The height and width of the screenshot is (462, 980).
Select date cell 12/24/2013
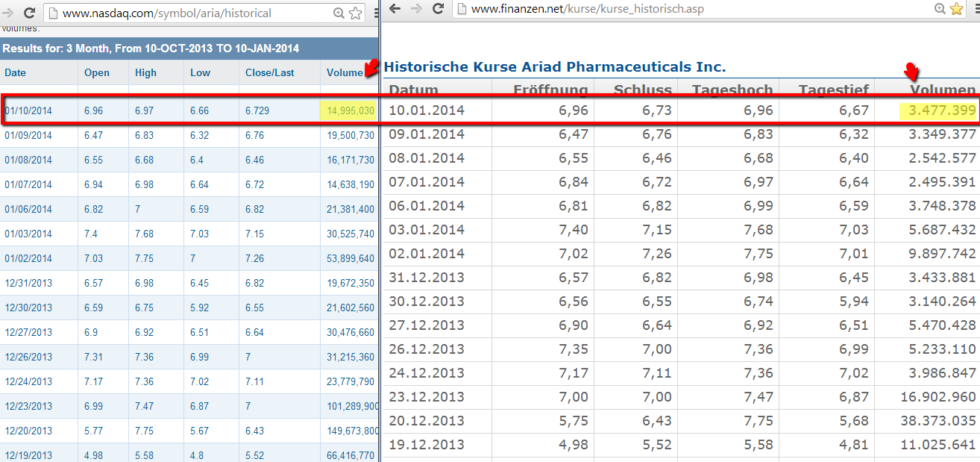pyautogui.click(x=28, y=381)
